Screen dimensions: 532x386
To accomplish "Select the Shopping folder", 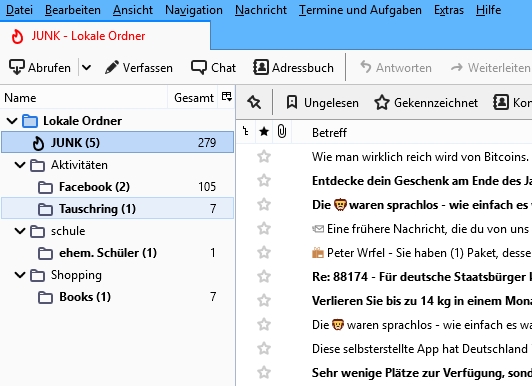I will [x=117, y=275].
